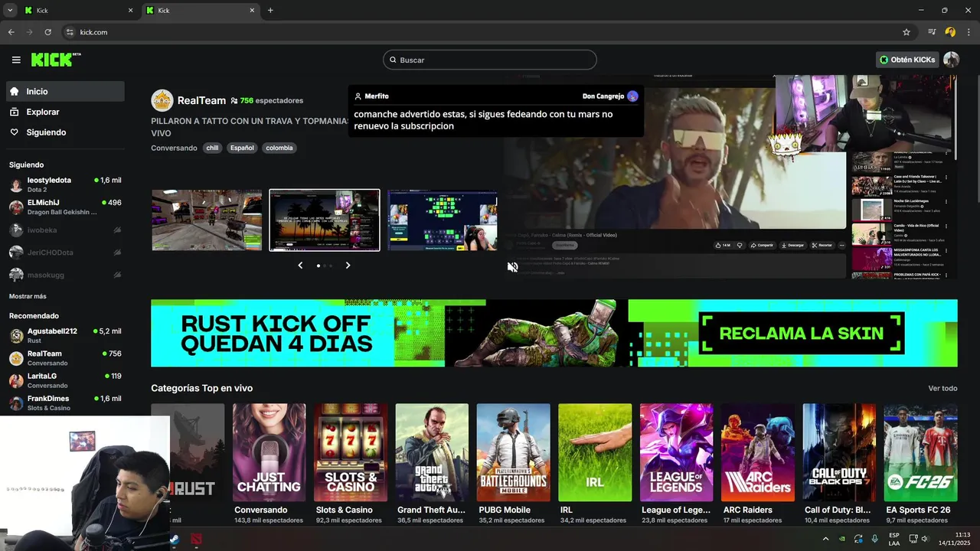Select the highlighted palm-tree stream thumbnail

325,220
